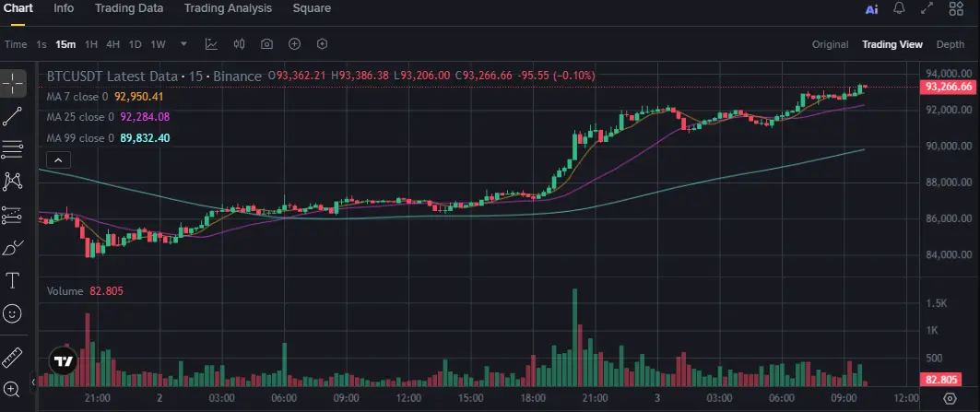
Task: Click the change value -95.55 (-0.10%)
Action: tap(558, 76)
